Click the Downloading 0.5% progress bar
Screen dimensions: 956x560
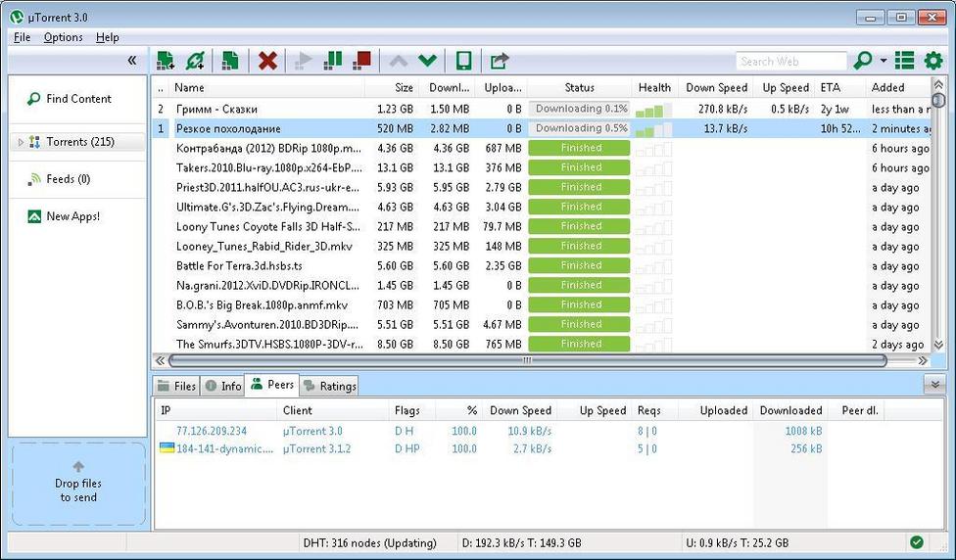(579, 128)
